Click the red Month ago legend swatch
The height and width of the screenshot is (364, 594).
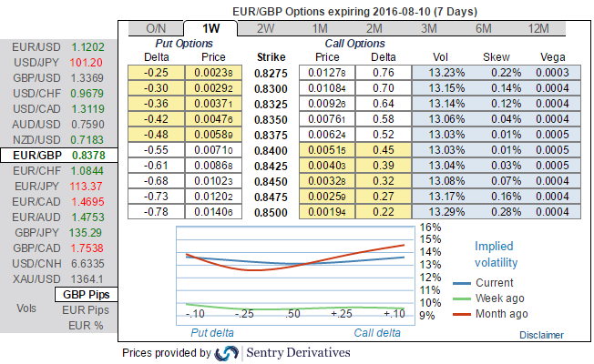point(460,314)
